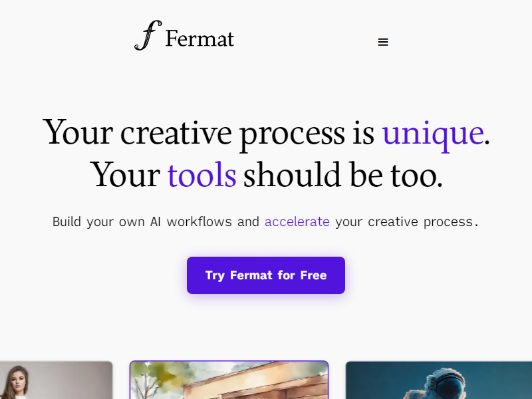This screenshot has height=399, width=532.
Task: Click the headline text Your creative process
Action: point(194,134)
